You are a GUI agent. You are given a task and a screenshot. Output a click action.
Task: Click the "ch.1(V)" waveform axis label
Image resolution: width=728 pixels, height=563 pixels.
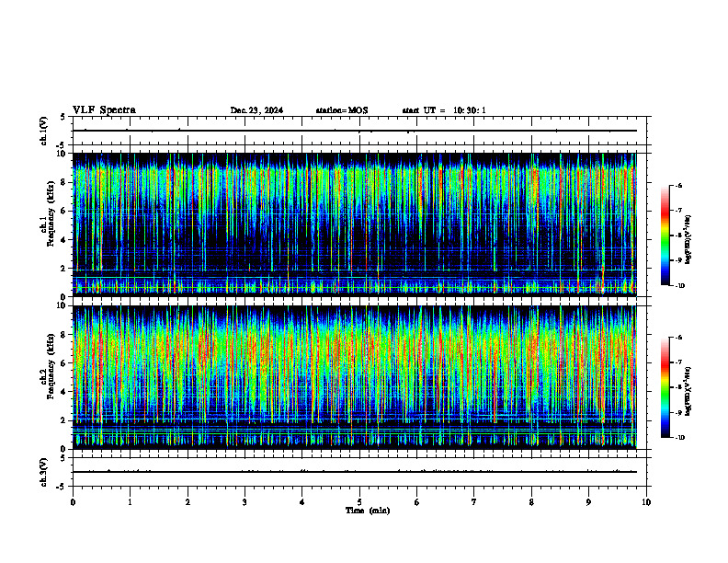44,131
